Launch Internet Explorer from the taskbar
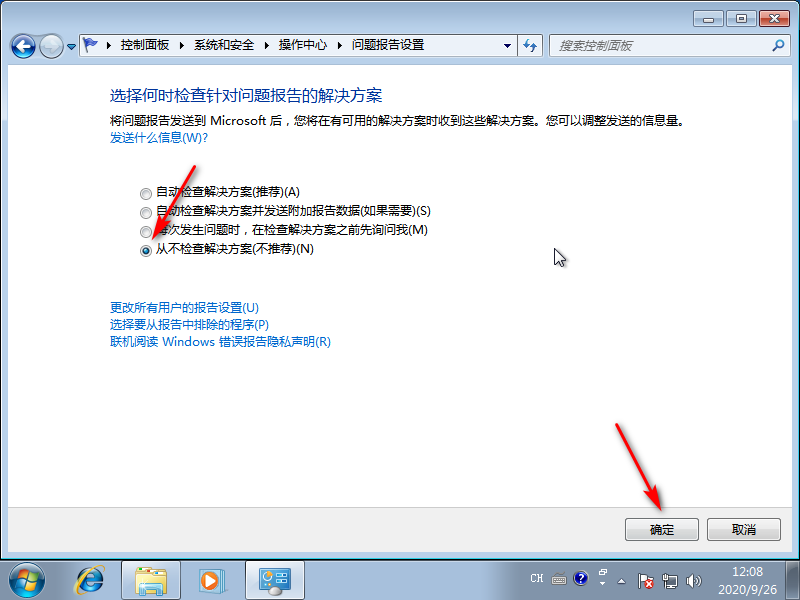This screenshot has height=600, width=800. (x=90, y=580)
